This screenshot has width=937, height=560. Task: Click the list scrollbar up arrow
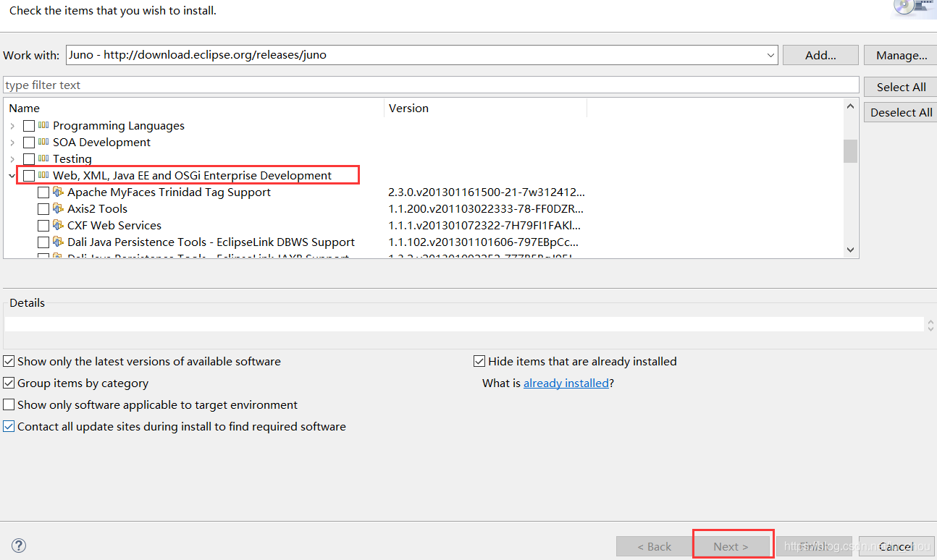pyautogui.click(x=851, y=106)
